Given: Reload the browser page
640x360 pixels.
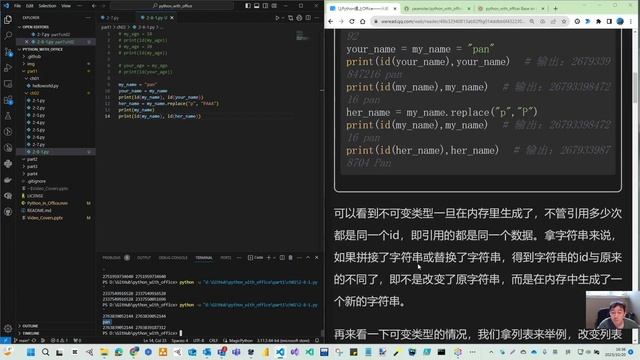Looking at the screenshot, I should [x=352, y=21].
